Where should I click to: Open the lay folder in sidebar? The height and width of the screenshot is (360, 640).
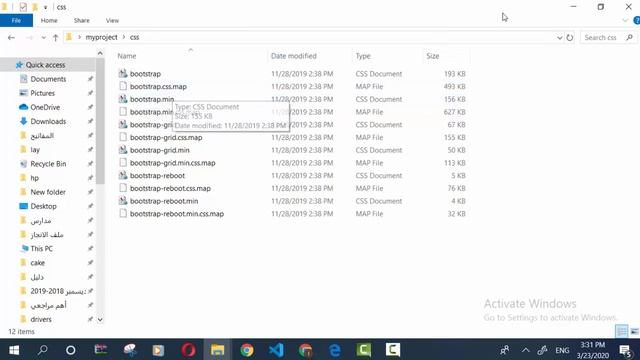35,150
